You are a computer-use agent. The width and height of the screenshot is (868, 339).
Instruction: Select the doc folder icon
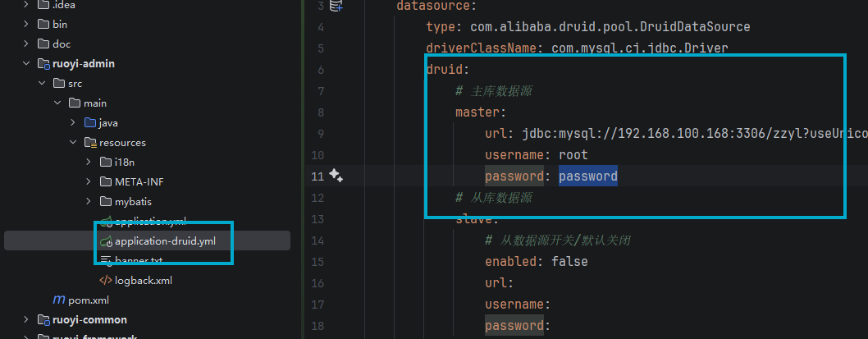tap(43, 44)
